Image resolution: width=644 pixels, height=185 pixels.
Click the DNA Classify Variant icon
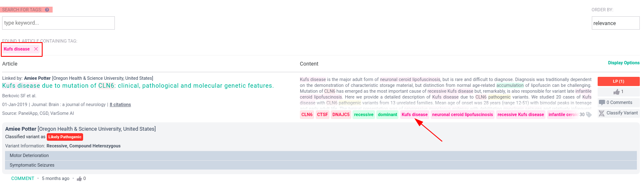601,113
